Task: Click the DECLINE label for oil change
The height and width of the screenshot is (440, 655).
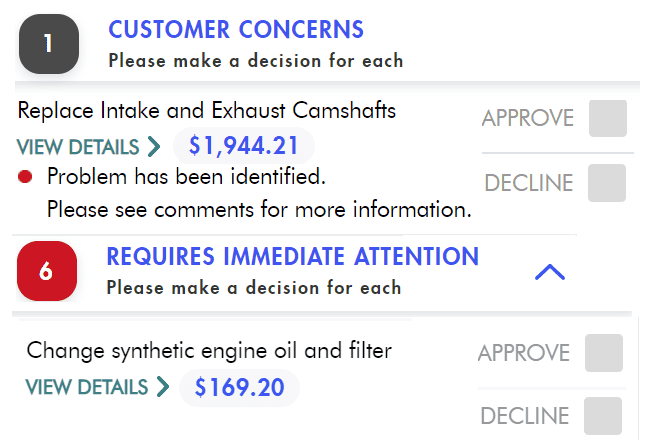Action: [524, 416]
